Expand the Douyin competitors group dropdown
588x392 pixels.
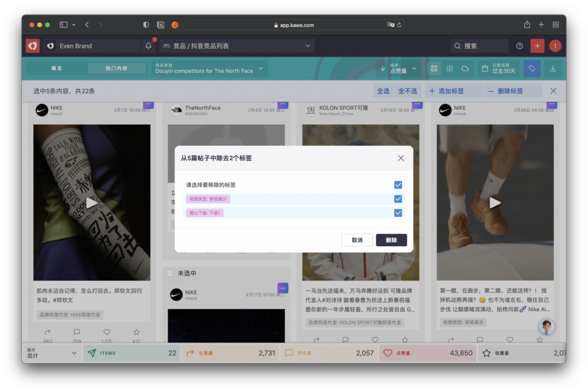tap(210, 69)
